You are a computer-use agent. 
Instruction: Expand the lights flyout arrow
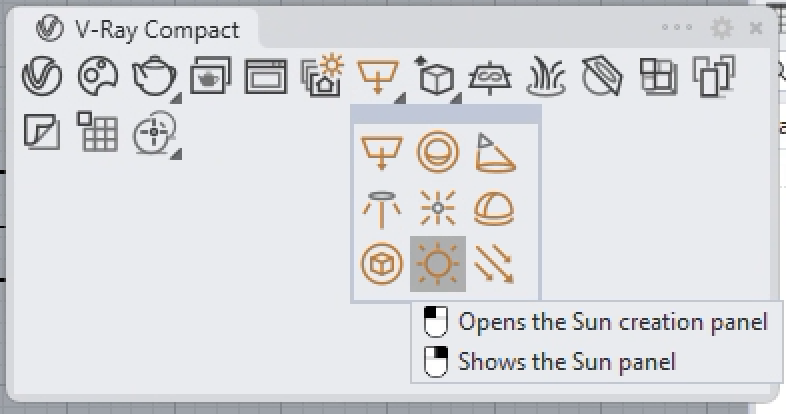coord(400,98)
